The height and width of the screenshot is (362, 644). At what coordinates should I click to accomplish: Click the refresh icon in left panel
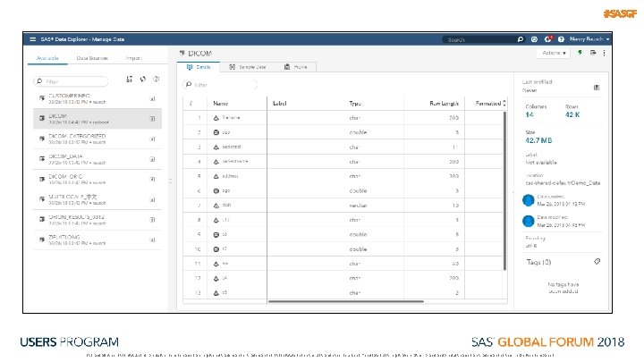(143, 80)
